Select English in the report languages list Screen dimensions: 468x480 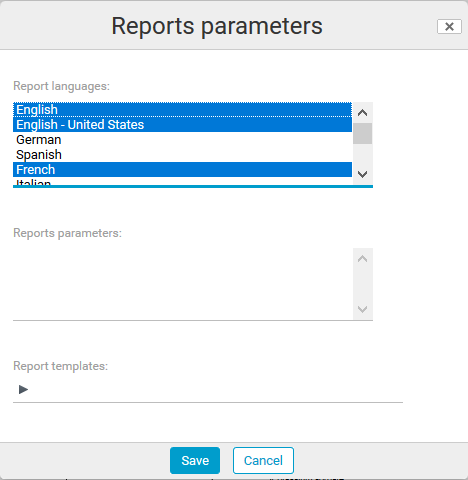(182, 110)
